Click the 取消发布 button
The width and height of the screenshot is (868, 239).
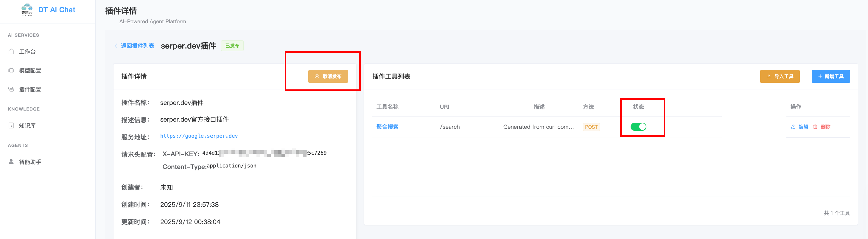point(328,77)
